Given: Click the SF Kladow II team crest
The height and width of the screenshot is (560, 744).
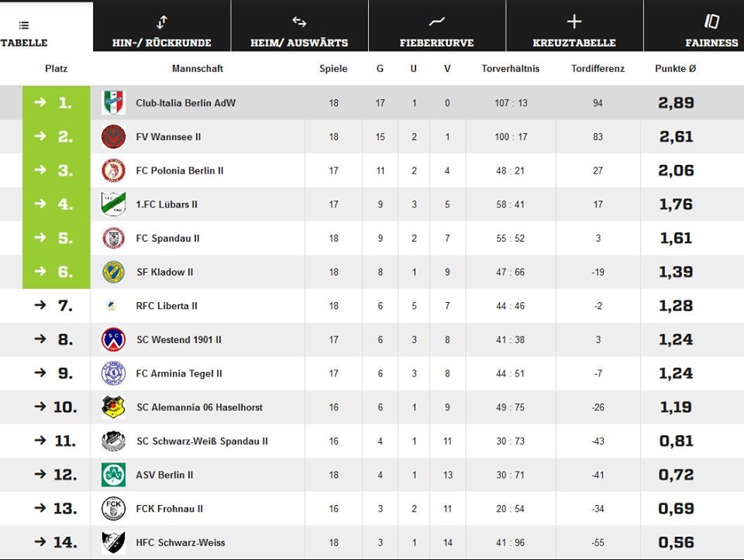Looking at the screenshot, I should point(113,272).
